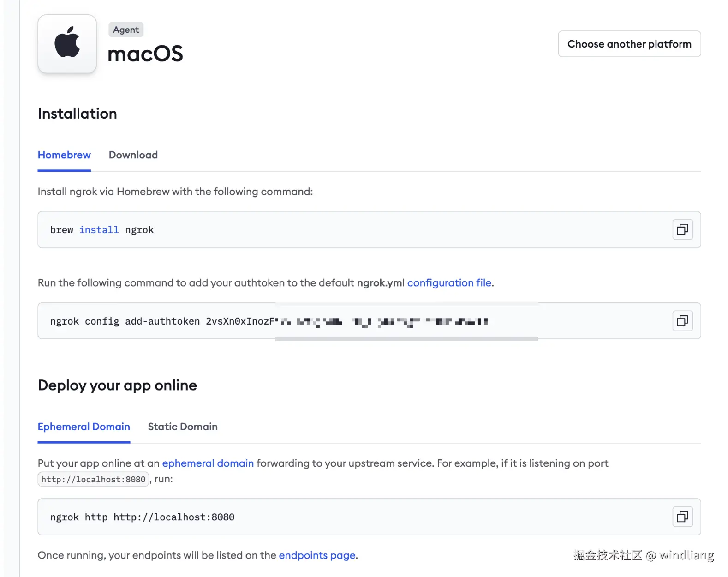Open the configuration file link

coord(449,282)
